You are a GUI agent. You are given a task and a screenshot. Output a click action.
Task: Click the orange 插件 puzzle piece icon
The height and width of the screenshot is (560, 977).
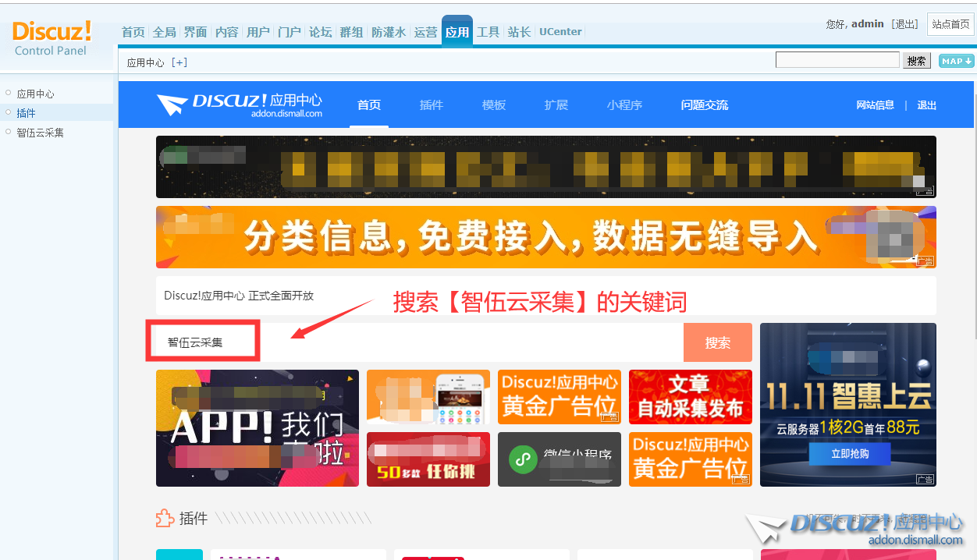[165, 518]
